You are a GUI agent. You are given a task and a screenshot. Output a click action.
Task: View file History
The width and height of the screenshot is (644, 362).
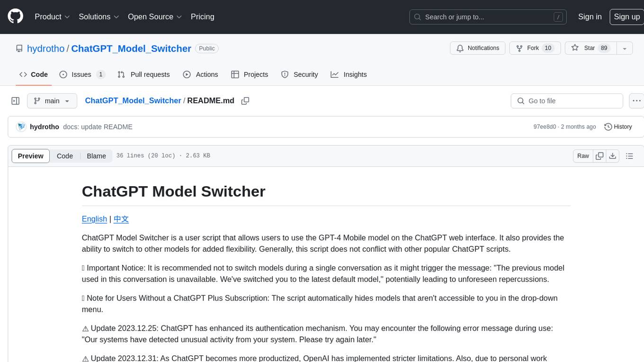[x=618, y=127]
